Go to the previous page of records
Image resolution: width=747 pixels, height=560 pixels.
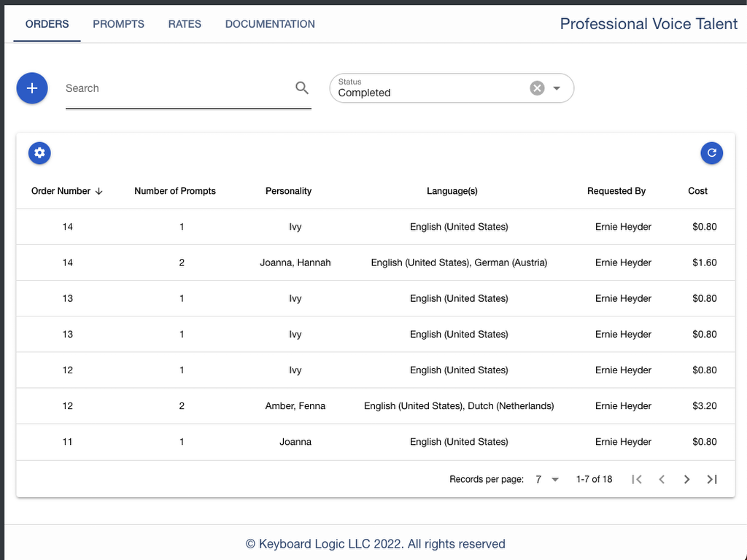coord(661,479)
